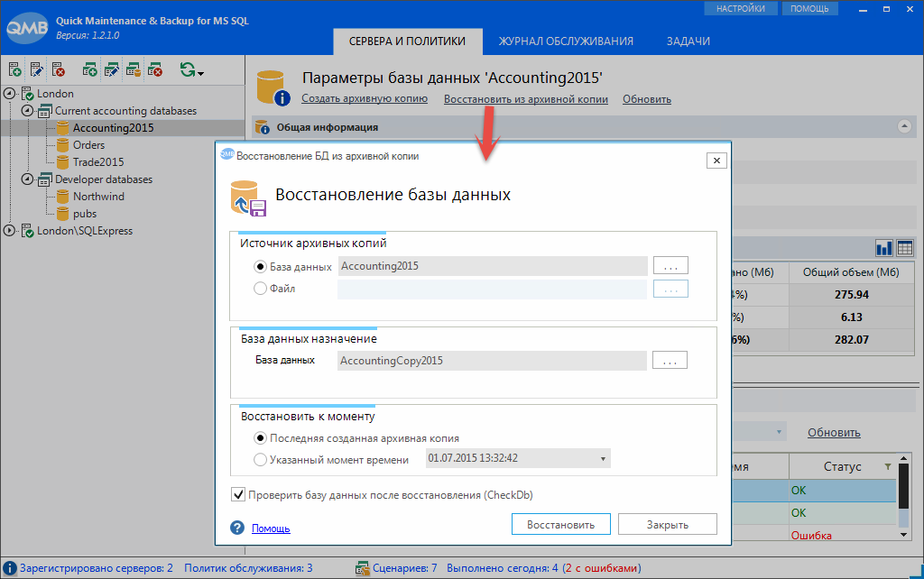The image size is (924, 579).
Task: Click the empty Файл path field
Action: 492,289
